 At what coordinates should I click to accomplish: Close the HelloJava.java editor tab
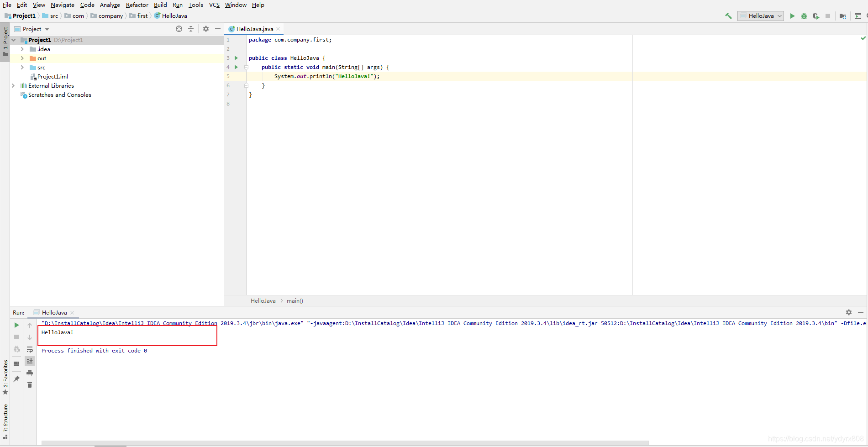(278, 29)
